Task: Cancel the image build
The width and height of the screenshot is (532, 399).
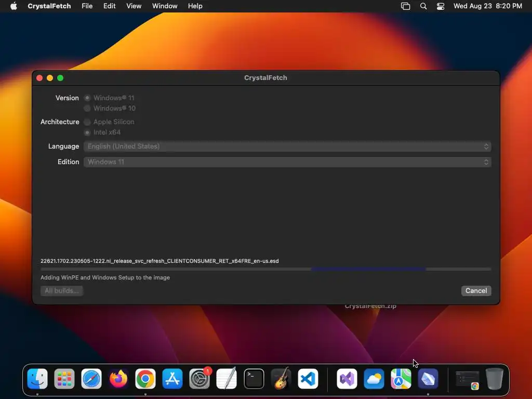Action: click(476, 291)
